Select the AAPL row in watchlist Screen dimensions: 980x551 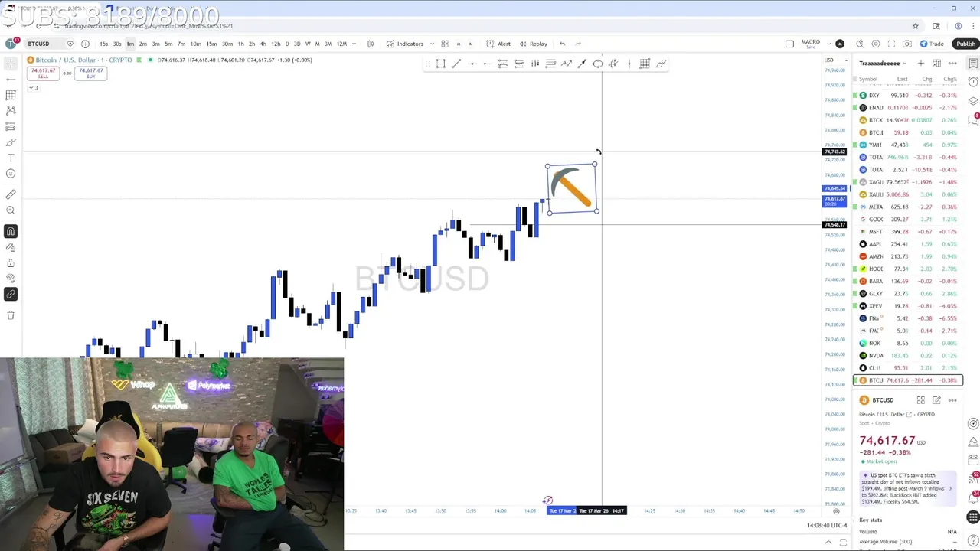(907, 244)
